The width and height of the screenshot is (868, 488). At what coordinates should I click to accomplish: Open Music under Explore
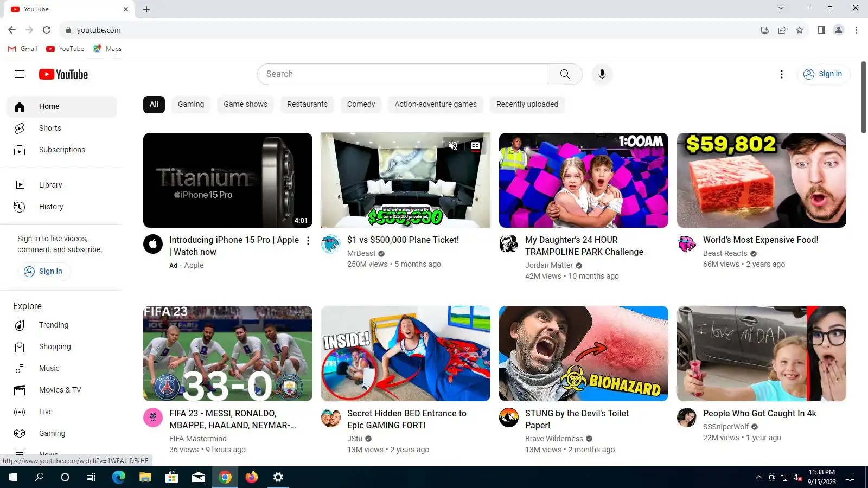click(62, 368)
